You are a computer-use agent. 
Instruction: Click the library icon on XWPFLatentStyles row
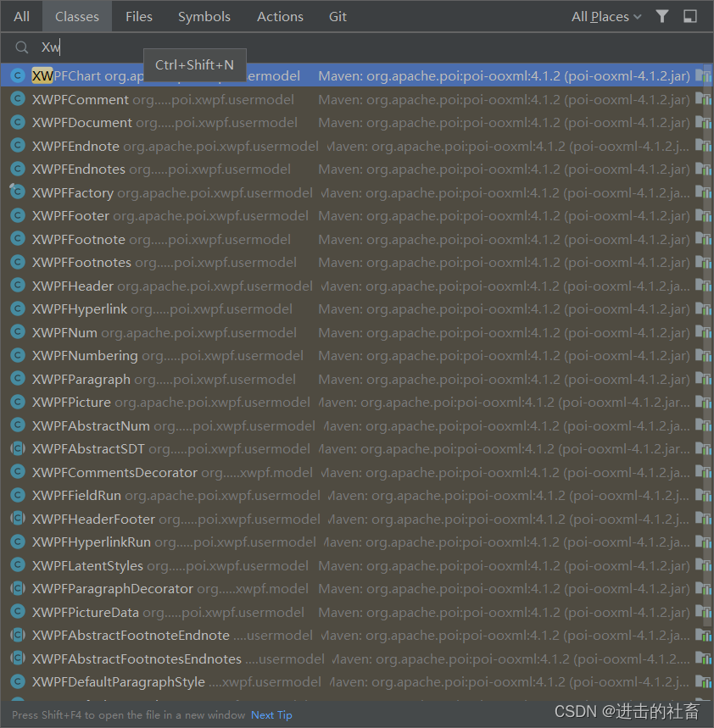703,565
